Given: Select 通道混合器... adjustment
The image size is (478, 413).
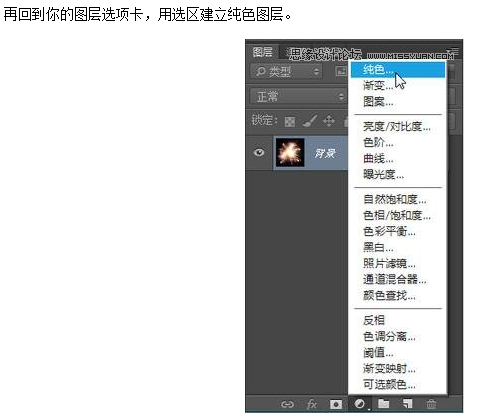Looking at the screenshot, I should [x=398, y=279].
